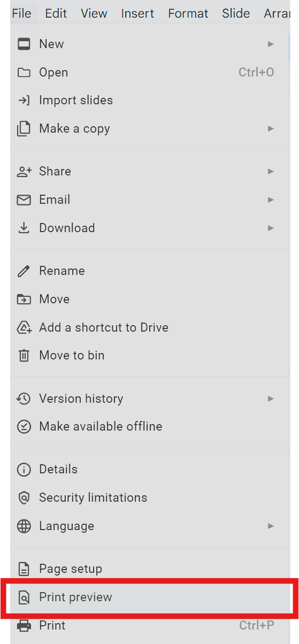Expand the Make a copy submenu arrow
This screenshot has height=644, width=299.
click(x=271, y=128)
